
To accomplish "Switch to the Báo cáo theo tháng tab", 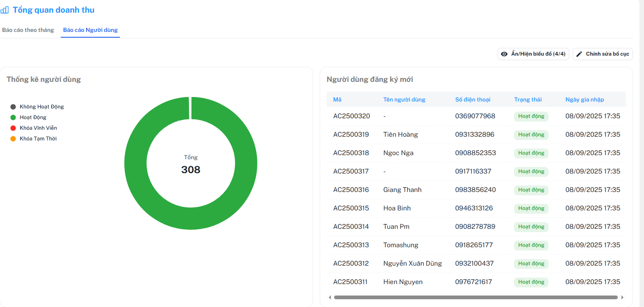I will click(x=28, y=30).
